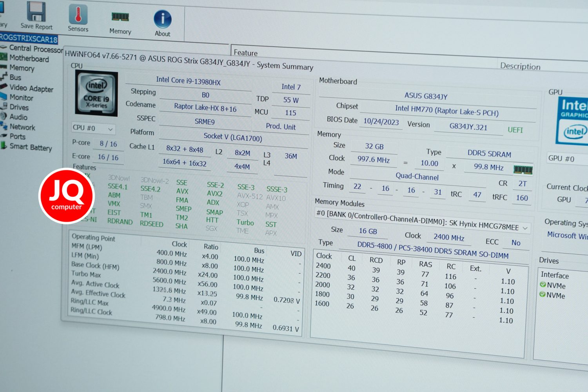Open the memory module #0 BANK dropdown
Viewport: 588px width, 392px height.
(423, 221)
